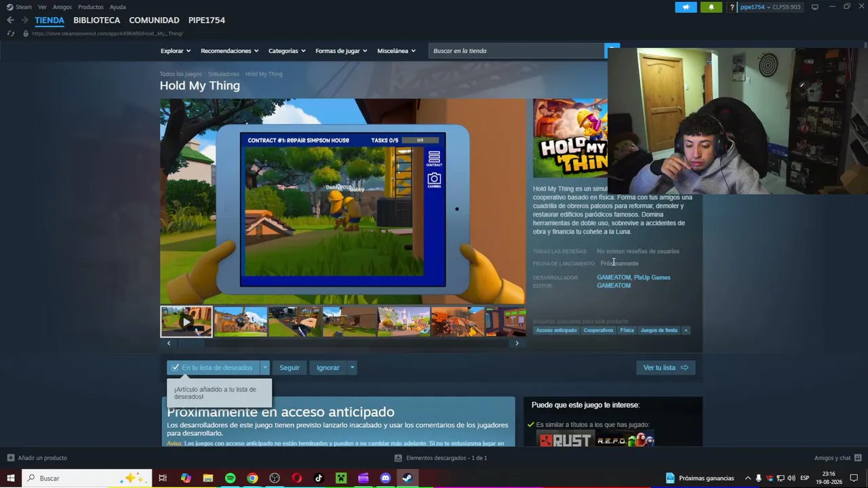The image size is (868, 488).
Task: Open the GAMEATOM developer link
Action: click(x=614, y=277)
